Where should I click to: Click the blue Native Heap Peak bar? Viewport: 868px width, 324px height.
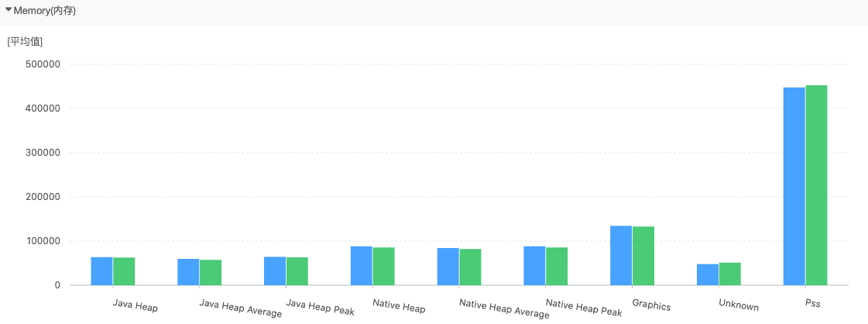(x=534, y=266)
